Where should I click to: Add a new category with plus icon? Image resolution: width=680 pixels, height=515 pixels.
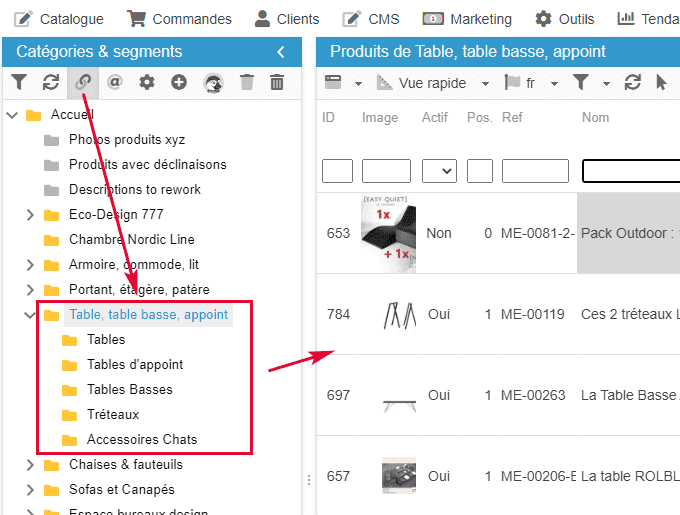point(179,83)
